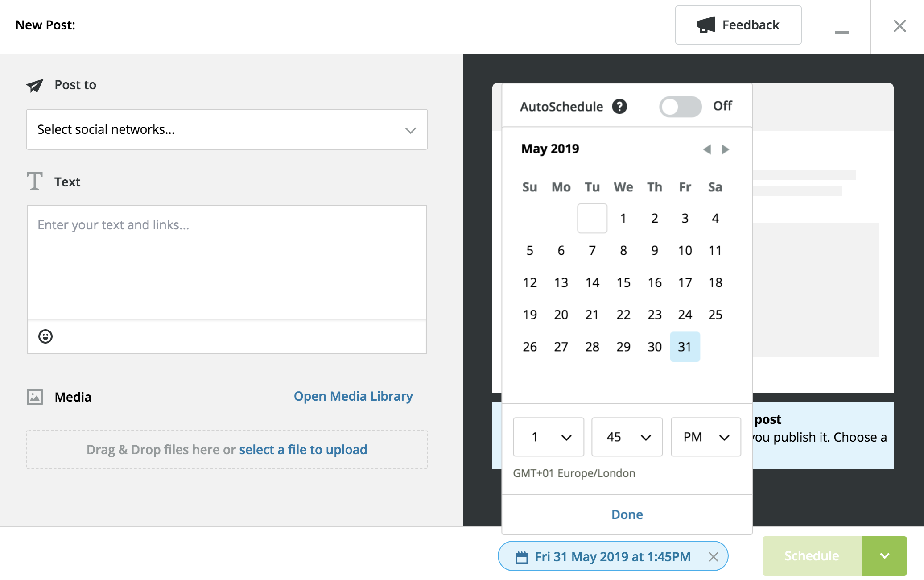Open the emoji picker in the text box
Viewport: 924px width, 580px height.
[x=45, y=336]
